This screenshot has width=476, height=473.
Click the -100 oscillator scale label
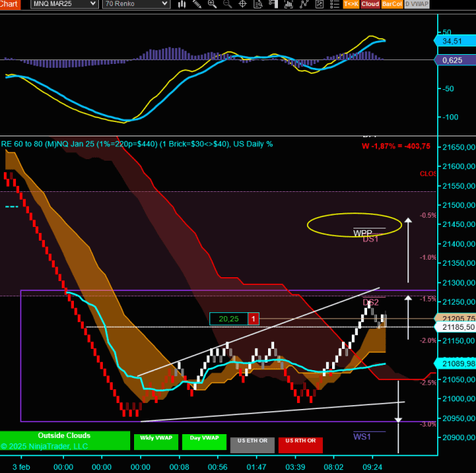tap(450, 117)
